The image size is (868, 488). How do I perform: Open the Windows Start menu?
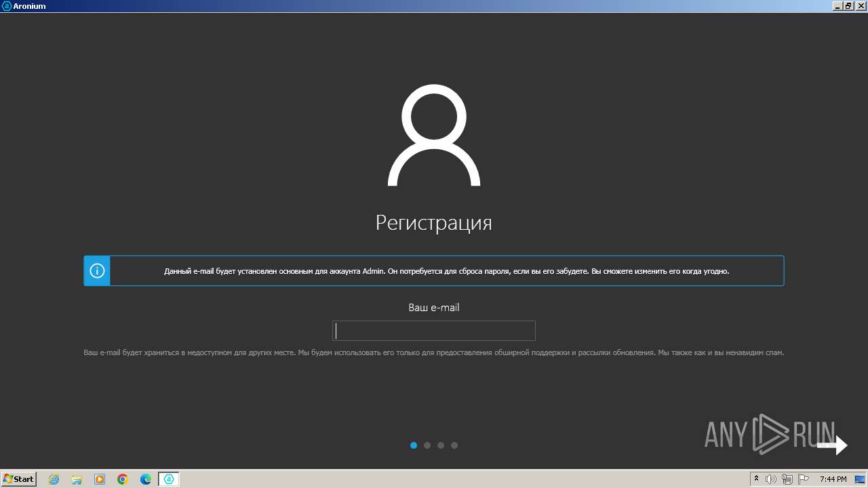(x=19, y=479)
